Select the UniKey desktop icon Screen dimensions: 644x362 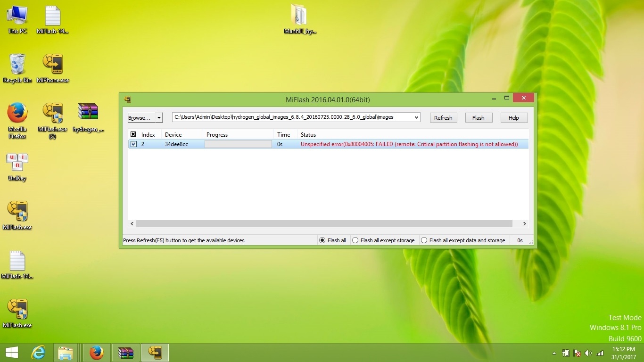click(17, 167)
